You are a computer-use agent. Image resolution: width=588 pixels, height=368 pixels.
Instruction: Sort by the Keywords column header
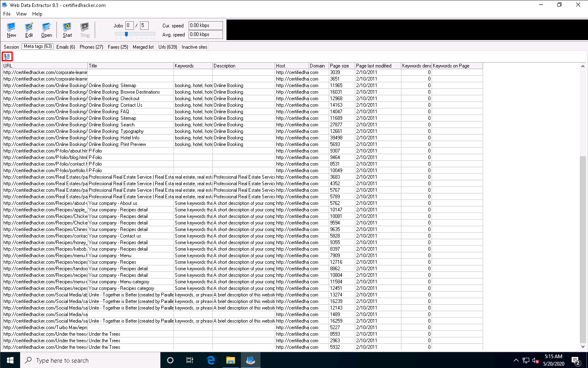pos(193,66)
